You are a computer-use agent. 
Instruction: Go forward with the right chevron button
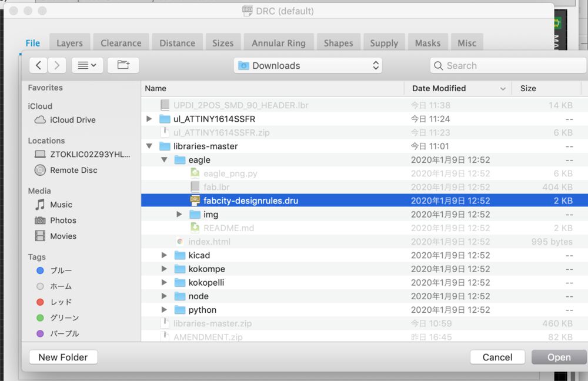coord(56,65)
